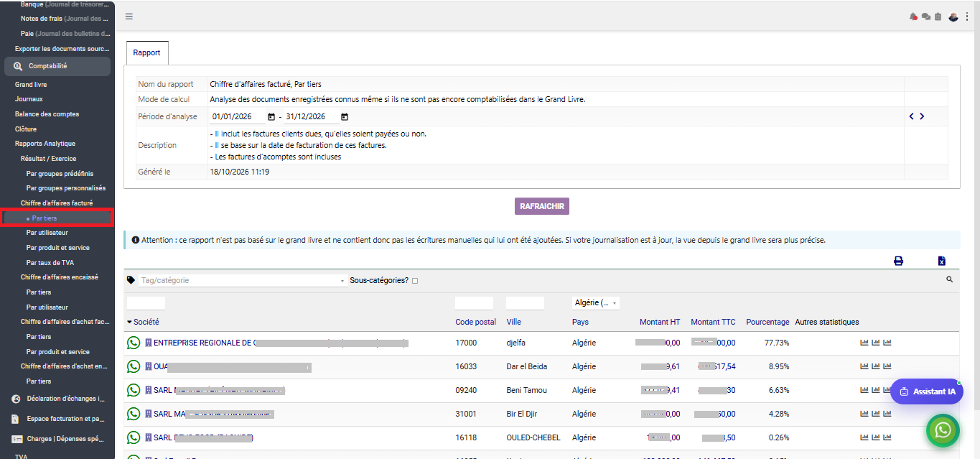This screenshot has width=980, height=459.
Task: Open the notifications bell
Action: [913, 17]
